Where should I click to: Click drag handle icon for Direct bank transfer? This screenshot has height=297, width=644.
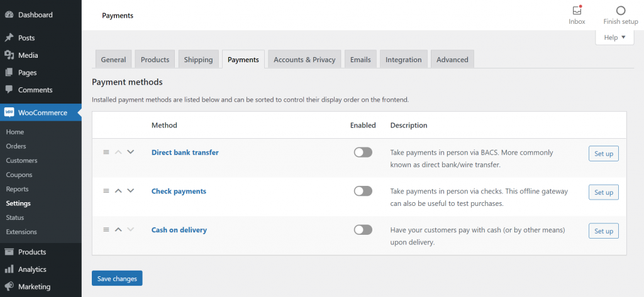(106, 152)
